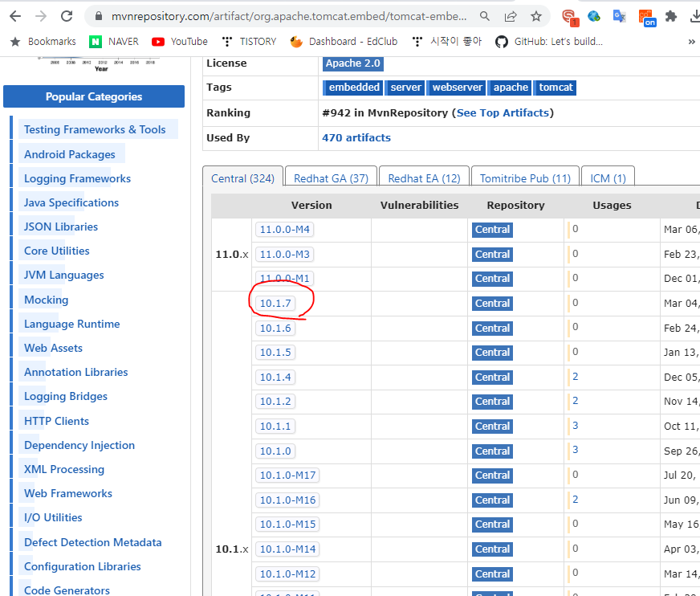Viewport: 700px width, 596px height.
Task: Switch to Redhat EA (12) tab
Action: 424,178
